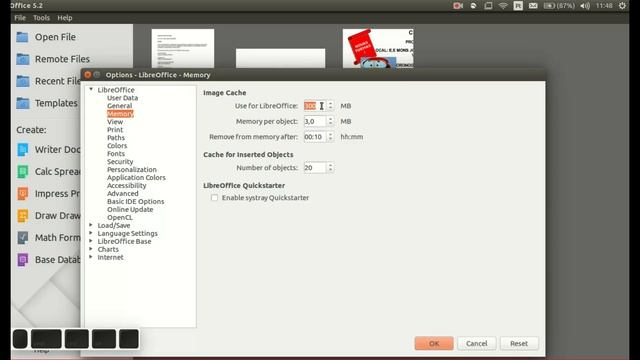Expand the Language Settings tree node
The height and width of the screenshot is (360, 640).
pos(91,233)
